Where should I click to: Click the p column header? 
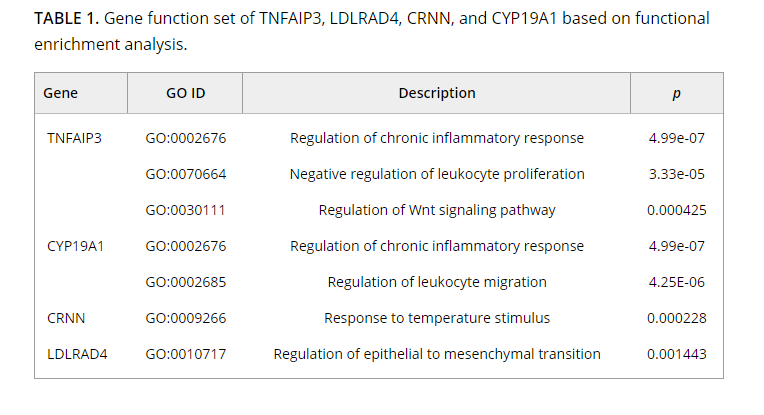click(x=676, y=93)
